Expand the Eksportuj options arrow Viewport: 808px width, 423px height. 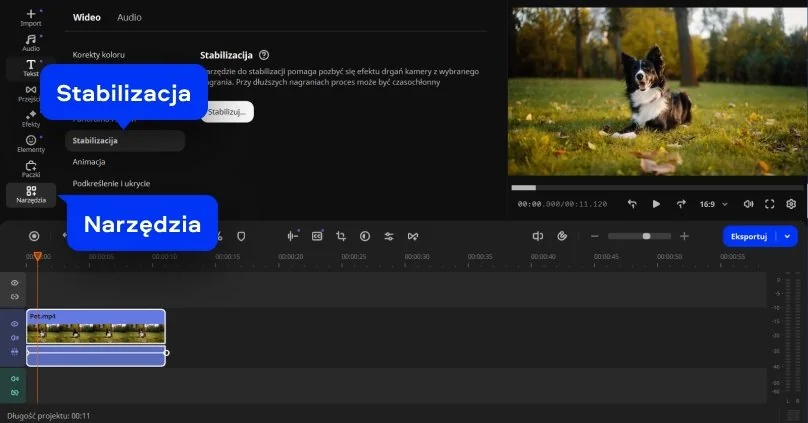point(789,236)
